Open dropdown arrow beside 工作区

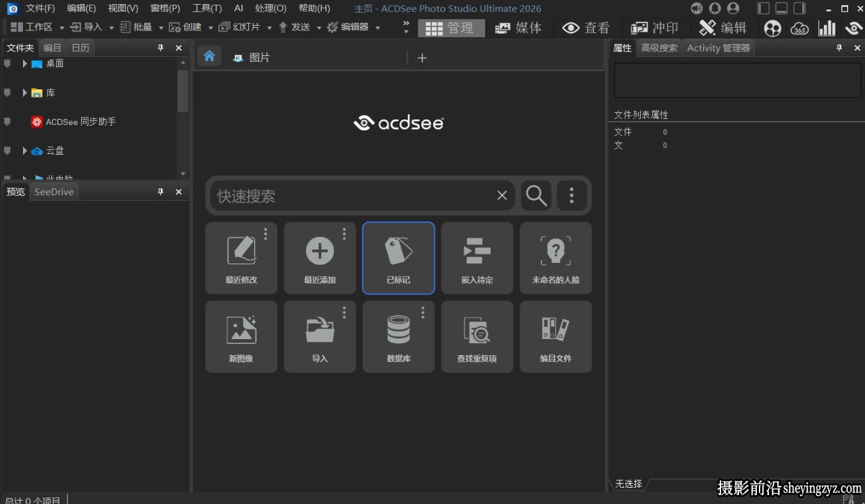click(x=61, y=28)
